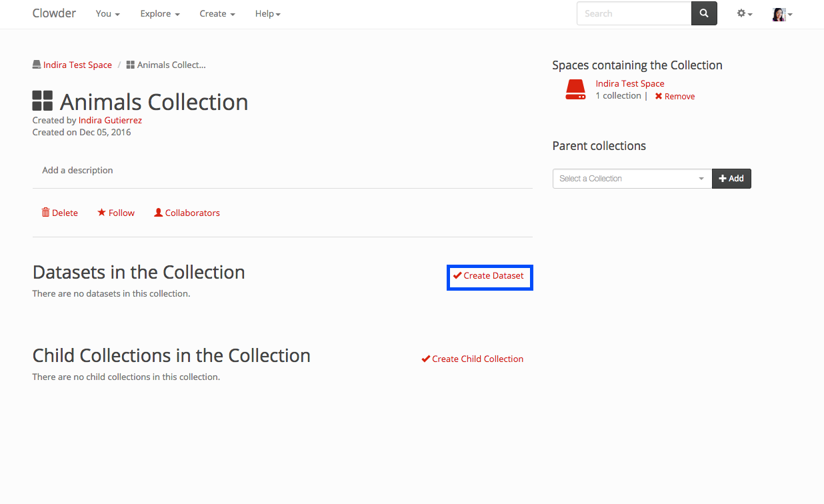Click the red space icon in the sidebar
The height and width of the screenshot is (504, 824).
pos(575,90)
